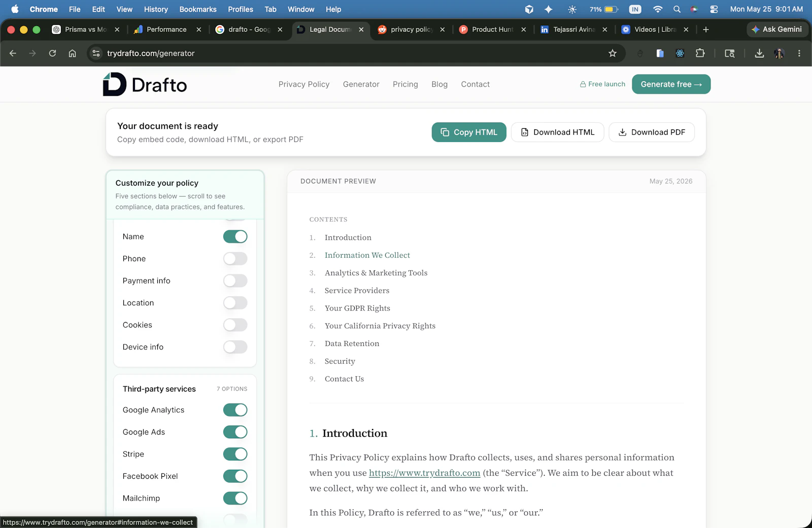The width and height of the screenshot is (812, 528).
Task: Switch to the Performance tab
Action: pos(167,29)
